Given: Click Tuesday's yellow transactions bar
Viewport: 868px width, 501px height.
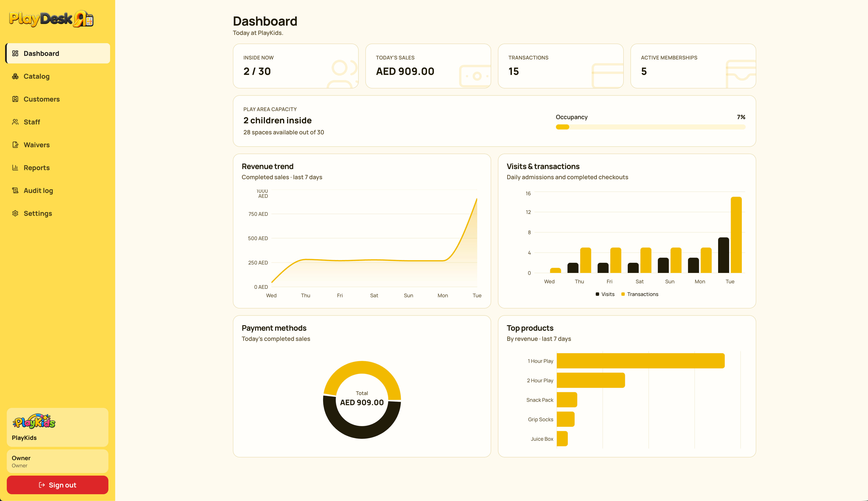Looking at the screenshot, I should pyautogui.click(x=736, y=235).
